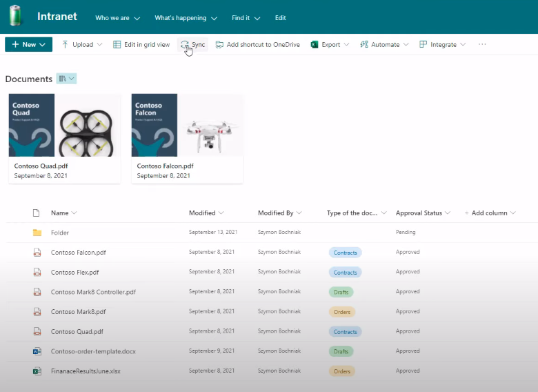
Task: Click Add column
Action: click(490, 213)
